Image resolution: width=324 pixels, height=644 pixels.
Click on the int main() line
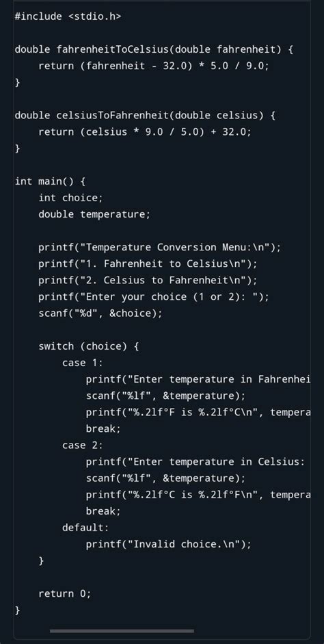(x=50, y=181)
